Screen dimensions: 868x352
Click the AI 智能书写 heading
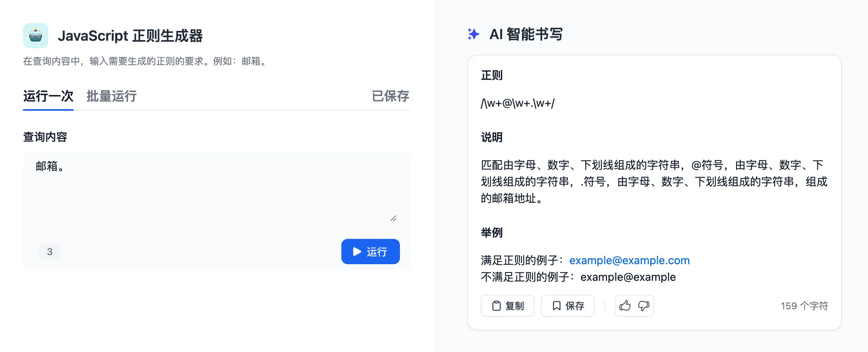526,34
